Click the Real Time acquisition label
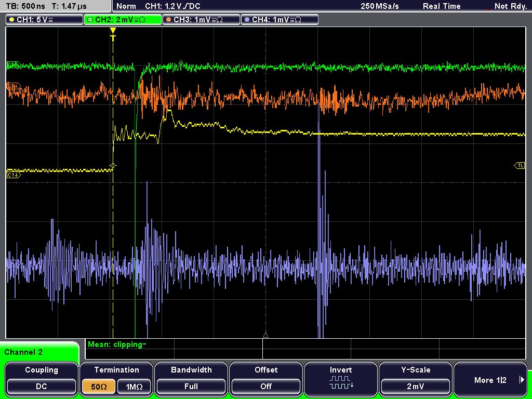Screen dimensions: 532x399 [x=442, y=6]
